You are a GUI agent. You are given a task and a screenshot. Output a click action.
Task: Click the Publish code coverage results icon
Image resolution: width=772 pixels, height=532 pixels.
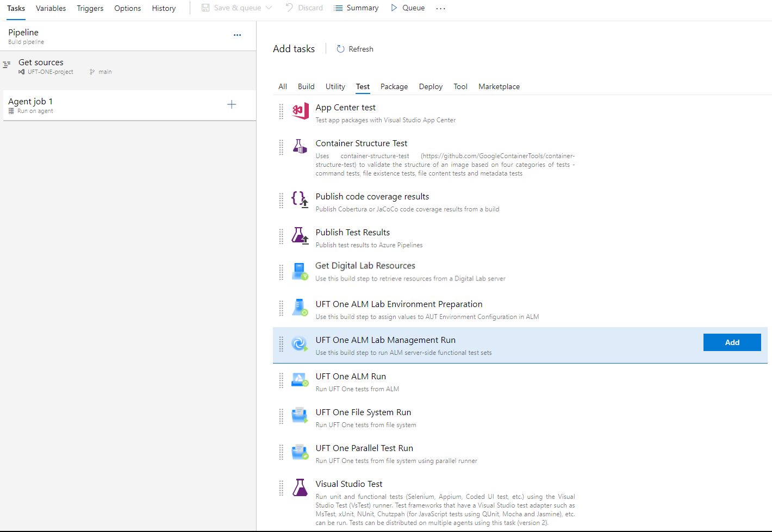coord(300,199)
